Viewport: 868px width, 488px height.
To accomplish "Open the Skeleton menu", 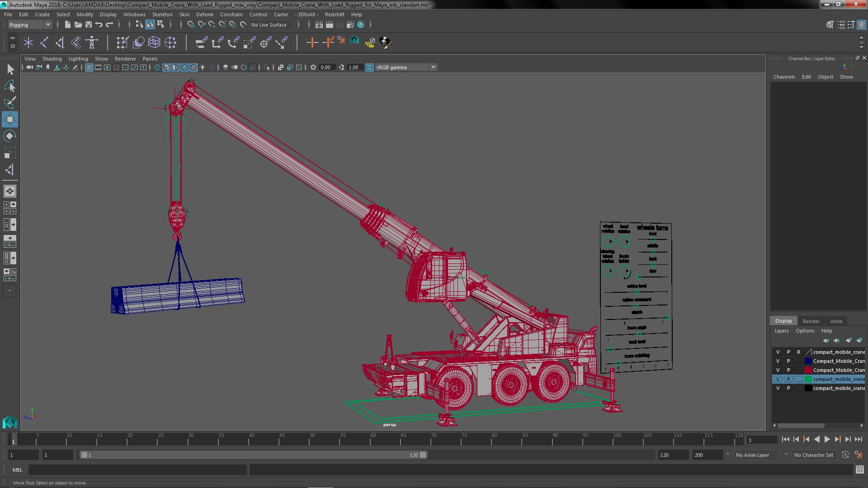I will (162, 14).
